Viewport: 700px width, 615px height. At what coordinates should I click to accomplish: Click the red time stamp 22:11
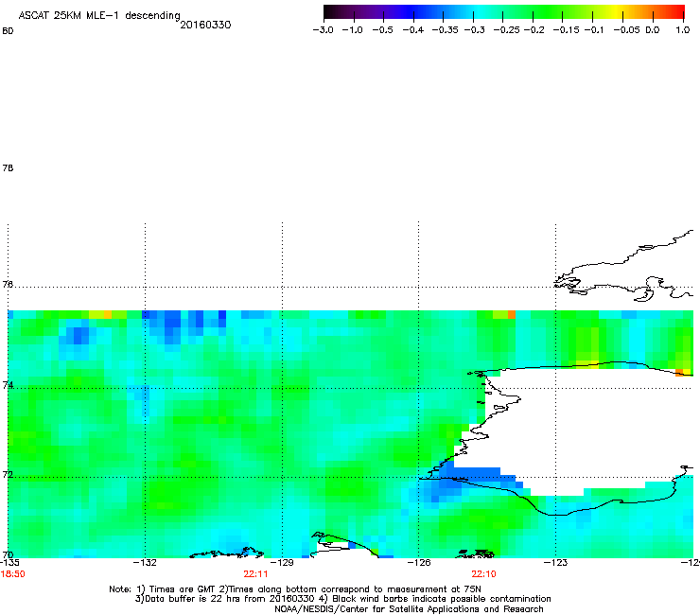coord(255,574)
